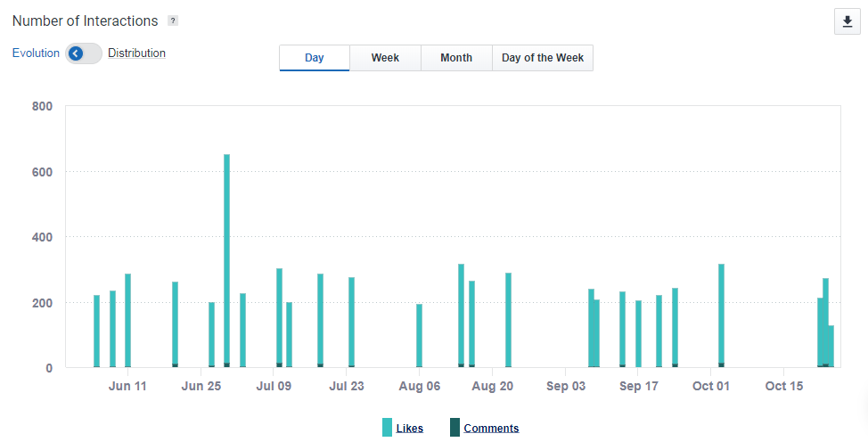Viewport: 868px width, 442px height.
Task: Switch to Day of the Week tab
Action: [x=543, y=58]
